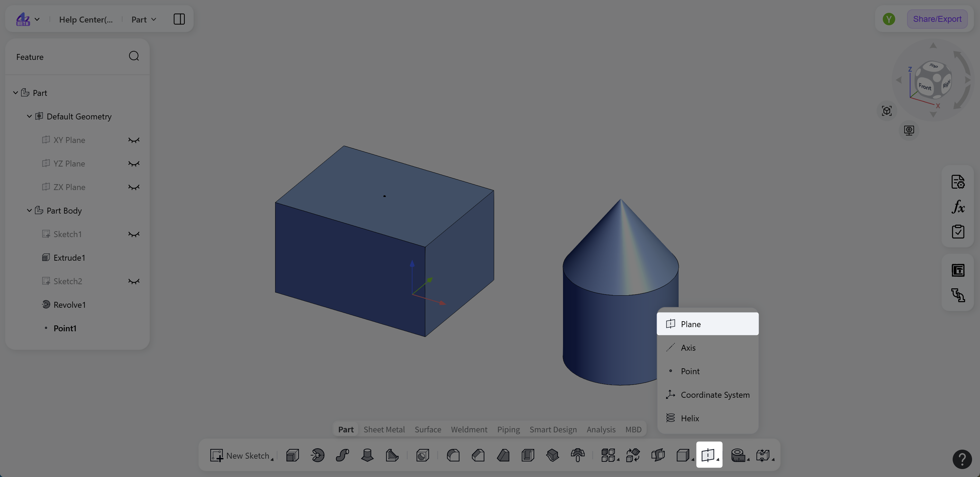Open document settings icon on right panel
980x477 pixels.
coord(958,182)
